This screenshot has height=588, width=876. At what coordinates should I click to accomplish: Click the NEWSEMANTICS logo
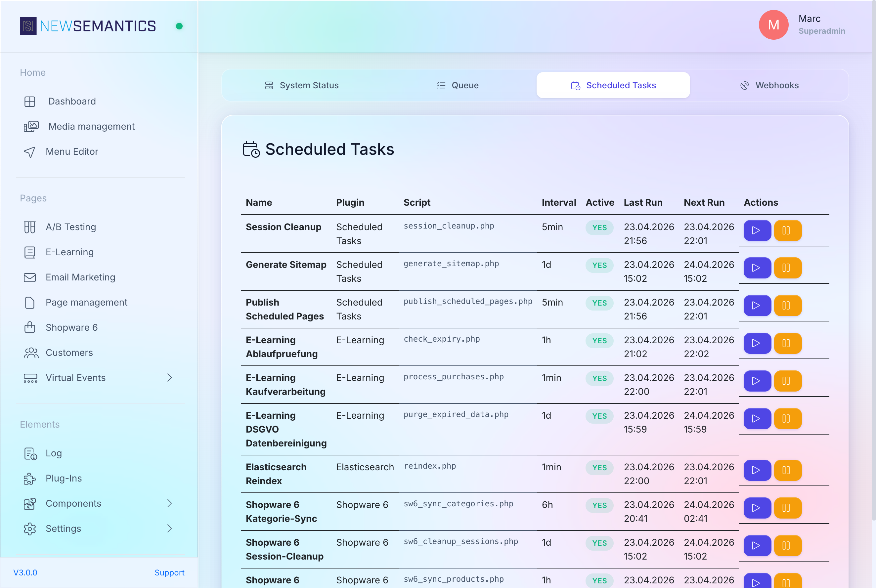point(88,26)
